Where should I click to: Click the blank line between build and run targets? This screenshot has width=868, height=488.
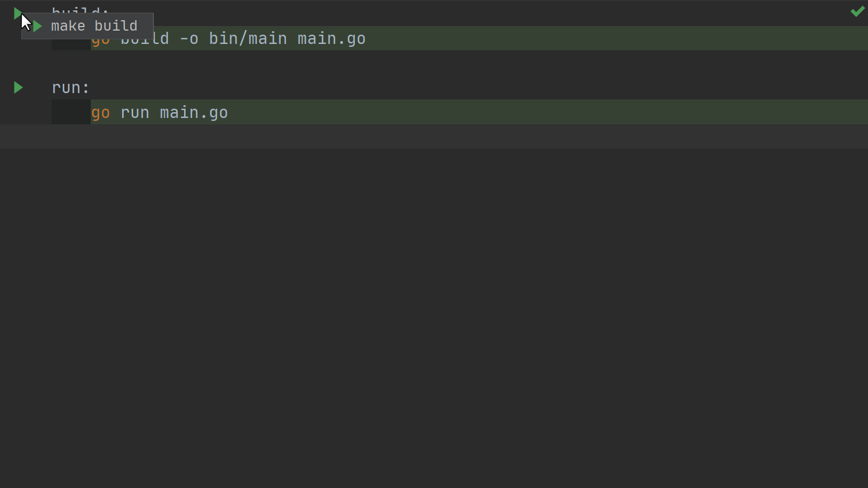(x=405, y=63)
